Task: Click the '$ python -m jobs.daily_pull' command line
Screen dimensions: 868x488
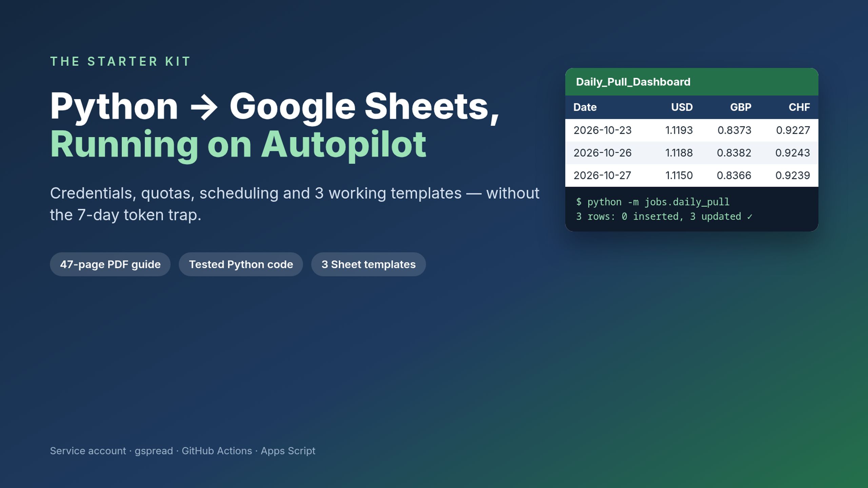Action: tap(653, 202)
